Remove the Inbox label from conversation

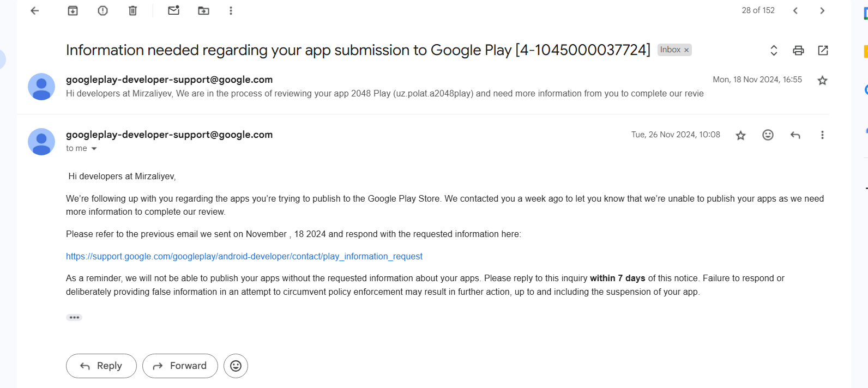[686, 50]
